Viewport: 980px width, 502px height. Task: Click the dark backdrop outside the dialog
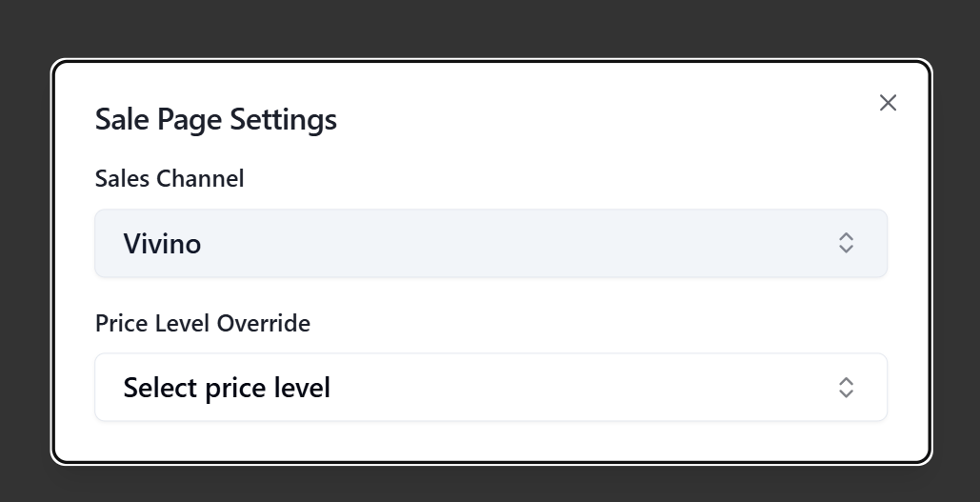tap(476, 27)
